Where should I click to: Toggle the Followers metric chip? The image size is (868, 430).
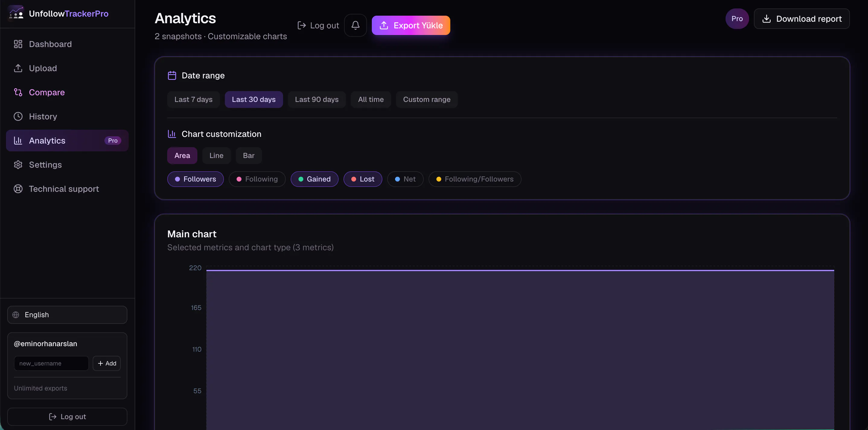pos(196,179)
